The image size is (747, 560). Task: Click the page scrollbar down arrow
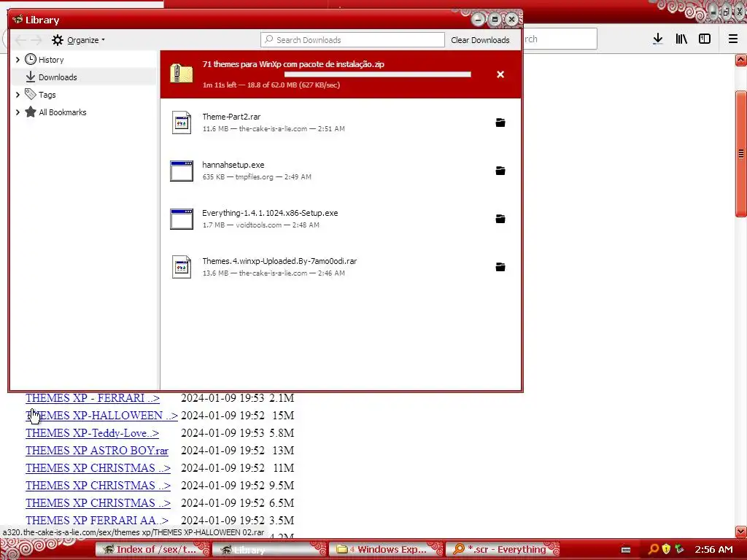(x=741, y=531)
